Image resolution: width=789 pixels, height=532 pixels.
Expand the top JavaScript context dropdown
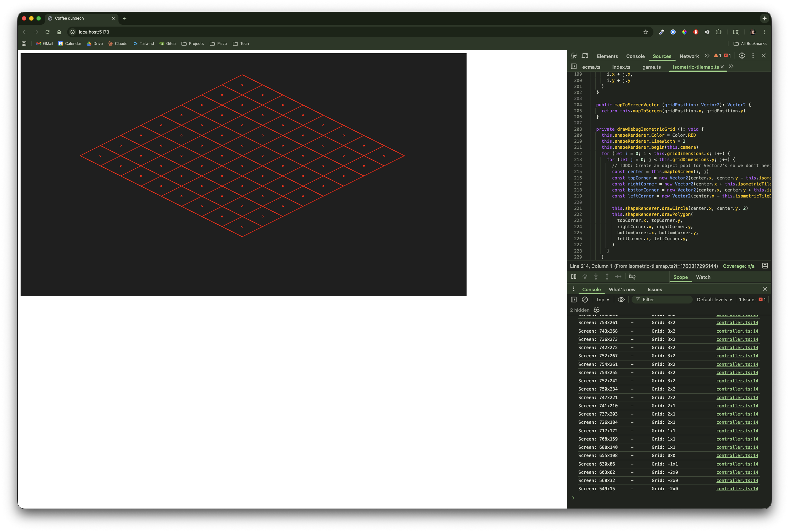(603, 300)
